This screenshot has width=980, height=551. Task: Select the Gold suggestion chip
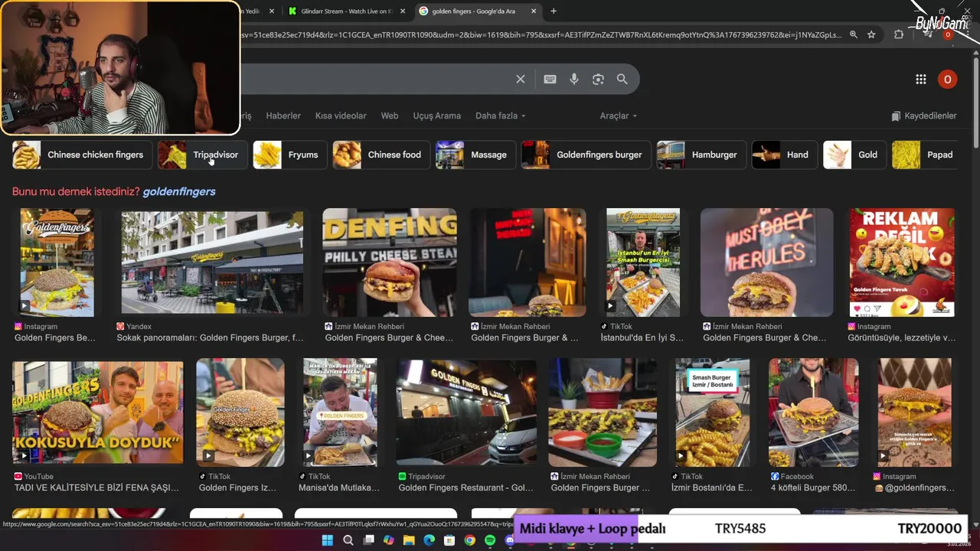click(855, 155)
